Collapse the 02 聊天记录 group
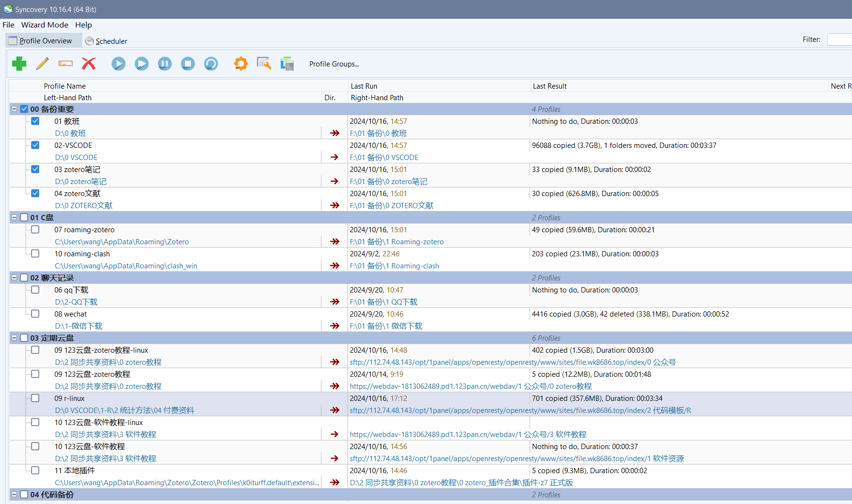 point(14,278)
